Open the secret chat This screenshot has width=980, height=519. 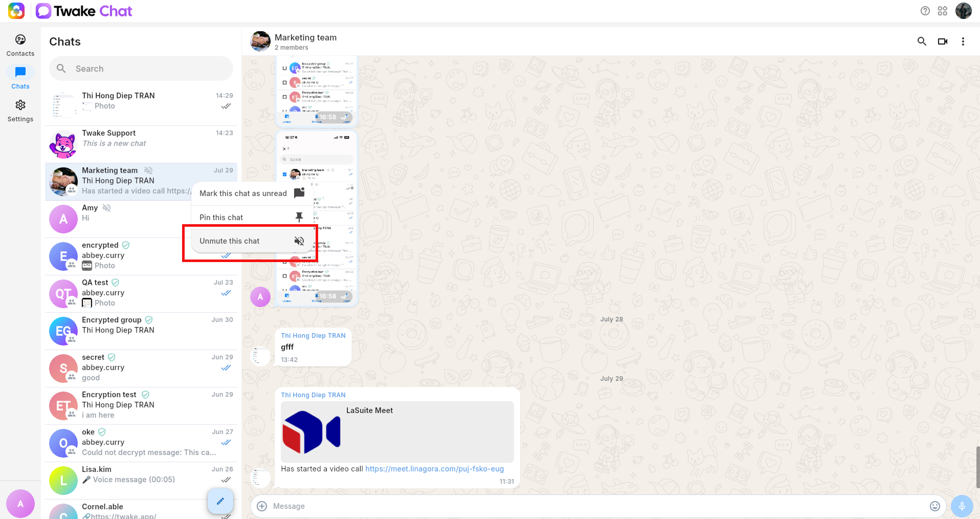pos(141,369)
